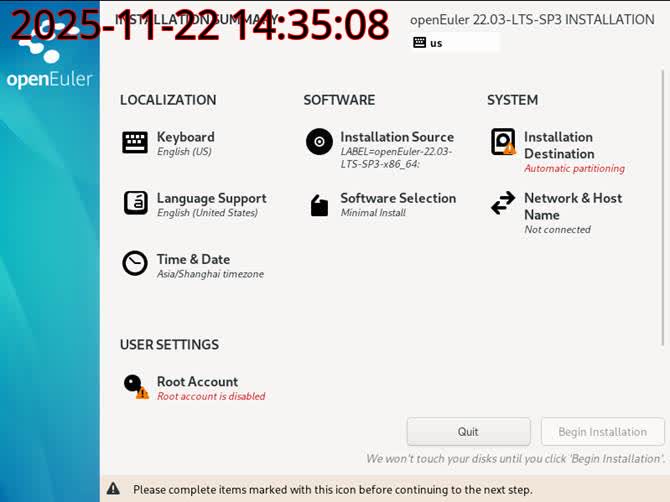Click the Time & Date clock icon
The image size is (670, 502).
(x=135, y=263)
